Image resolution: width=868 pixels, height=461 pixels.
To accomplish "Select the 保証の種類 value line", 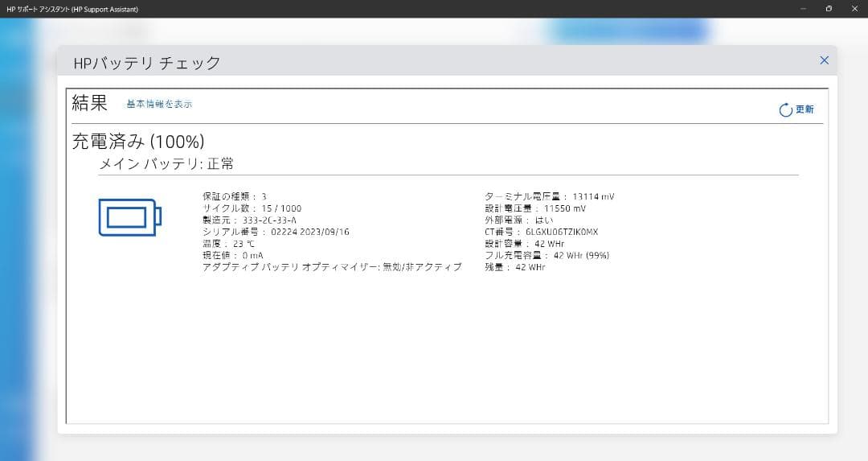I will 235,196.
